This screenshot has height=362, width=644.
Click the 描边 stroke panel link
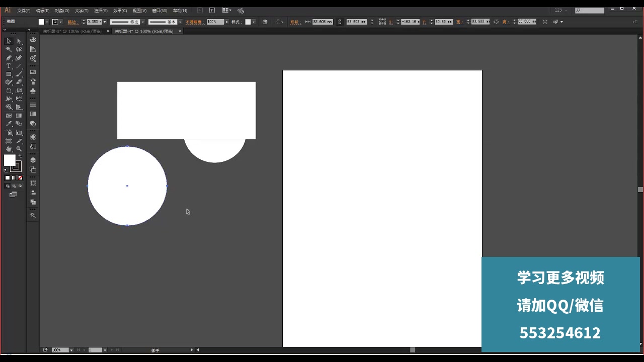tap(72, 22)
